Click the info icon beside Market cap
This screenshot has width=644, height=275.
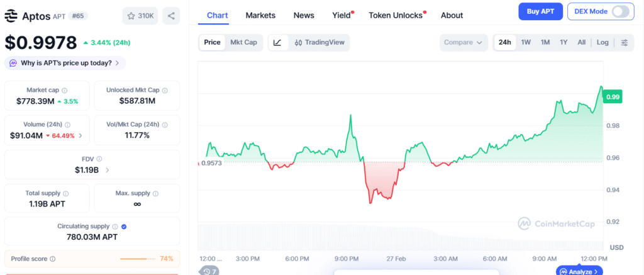point(65,90)
